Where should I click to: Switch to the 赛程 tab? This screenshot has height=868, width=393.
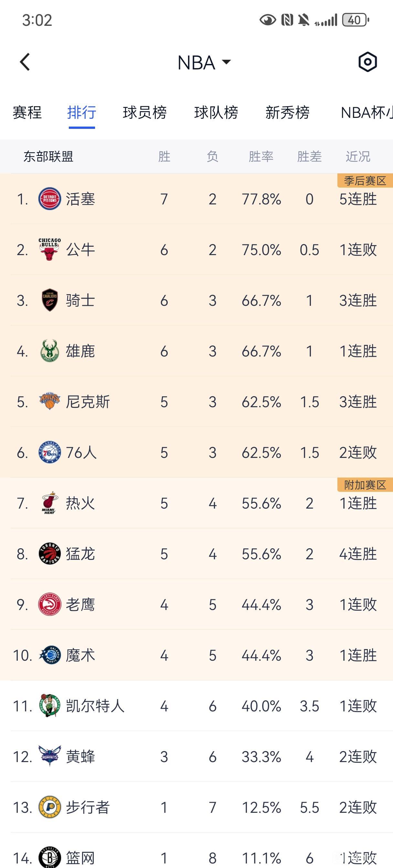pyautogui.click(x=27, y=113)
